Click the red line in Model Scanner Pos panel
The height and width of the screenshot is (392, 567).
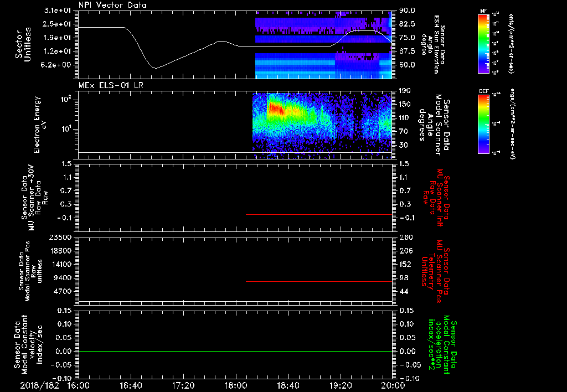click(319, 281)
